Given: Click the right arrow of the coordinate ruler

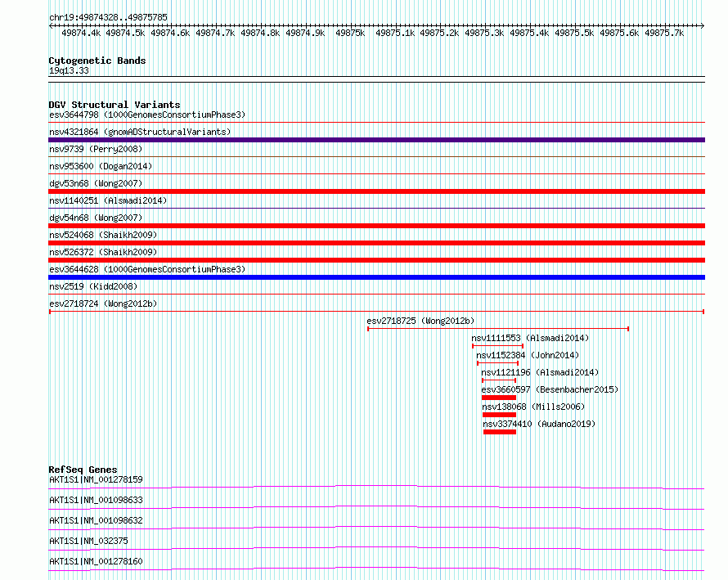Looking at the screenshot, I should pos(702,25).
